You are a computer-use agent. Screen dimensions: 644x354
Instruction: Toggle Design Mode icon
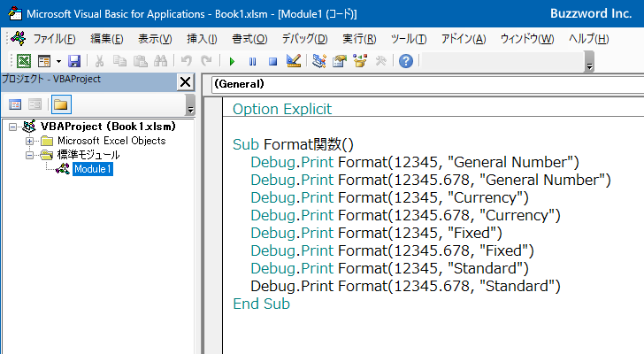pos(294,61)
